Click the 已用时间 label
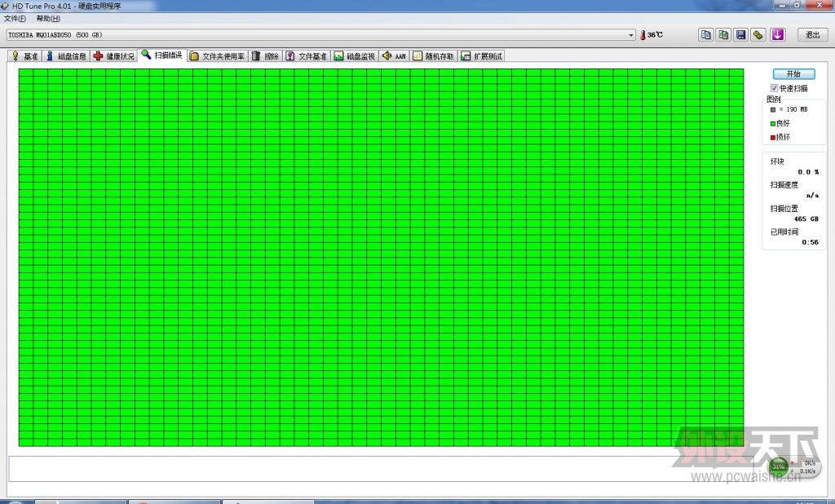The height and width of the screenshot is (504, 835). 784,232
